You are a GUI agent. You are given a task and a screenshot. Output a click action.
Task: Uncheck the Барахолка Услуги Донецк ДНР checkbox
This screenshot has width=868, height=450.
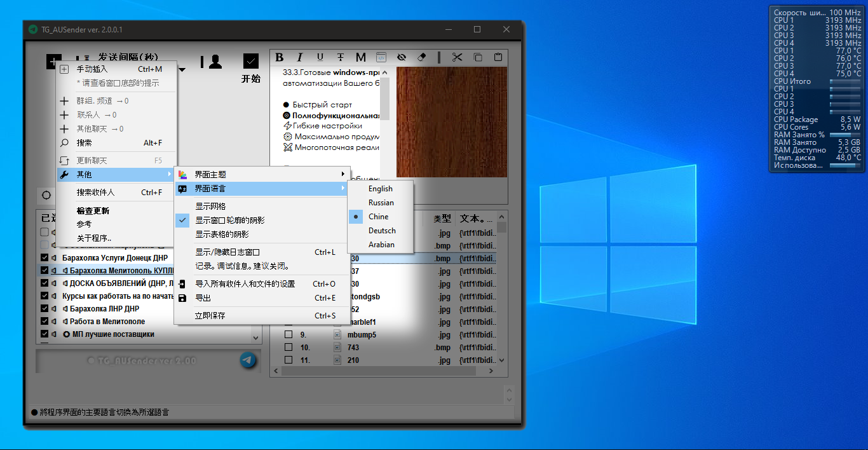point(44,258)
